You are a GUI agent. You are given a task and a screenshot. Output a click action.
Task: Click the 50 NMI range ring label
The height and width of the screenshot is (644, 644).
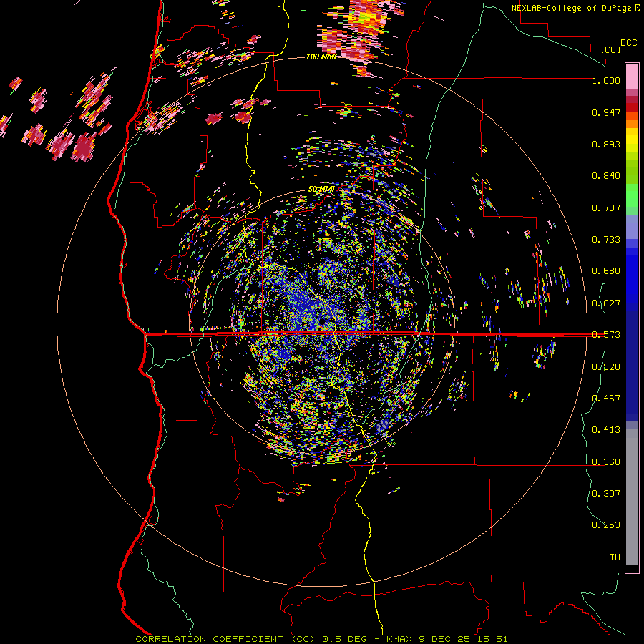321,190
